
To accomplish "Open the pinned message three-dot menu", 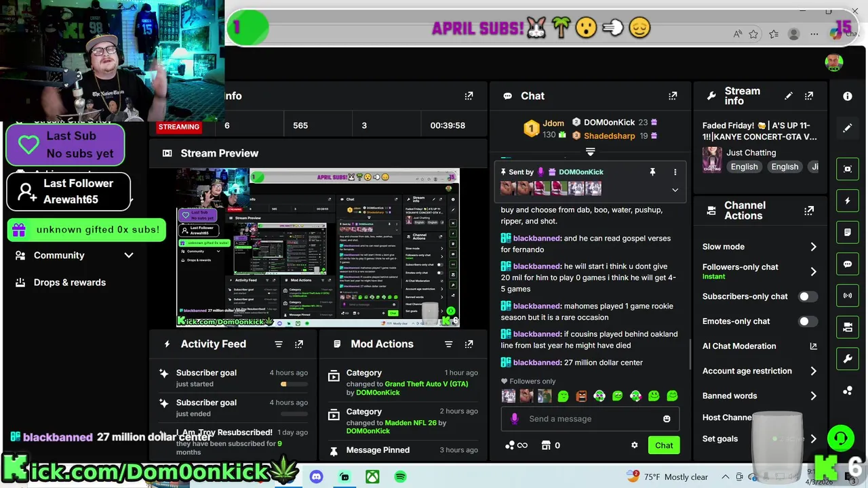I will click(x=675, y=172).
